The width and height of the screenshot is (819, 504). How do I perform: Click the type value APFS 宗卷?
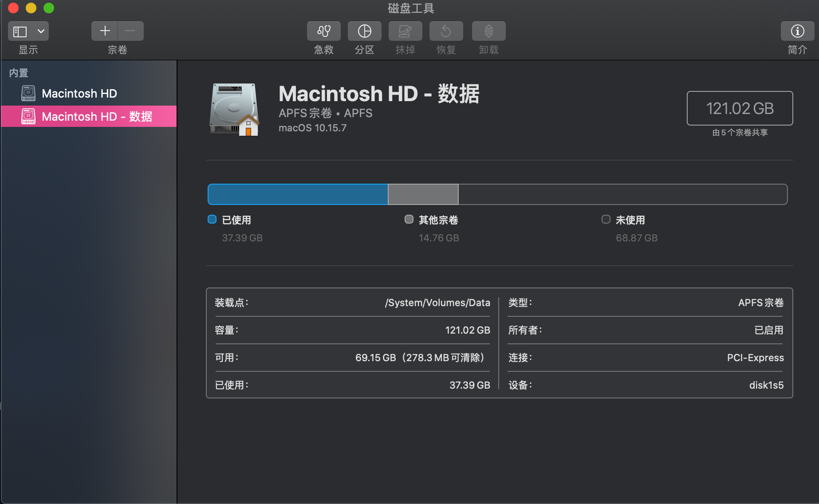(x=761, y=303)
